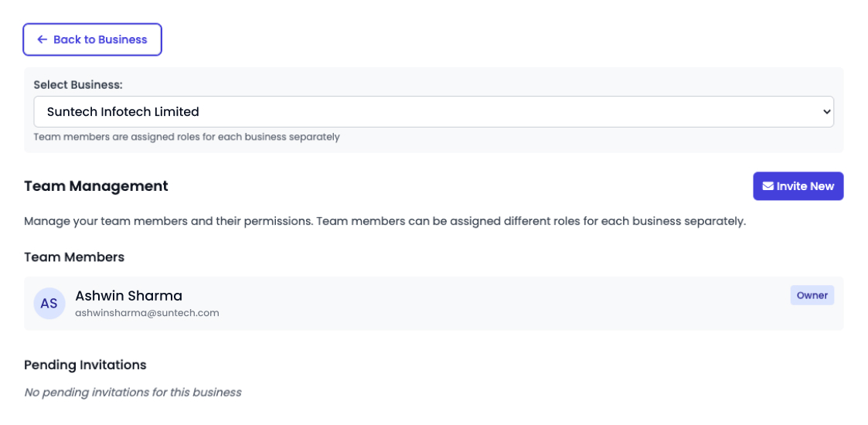The image size is (868, 425).
Task: Click the Pending Invitations heading
Action: (x=85, y=365)
